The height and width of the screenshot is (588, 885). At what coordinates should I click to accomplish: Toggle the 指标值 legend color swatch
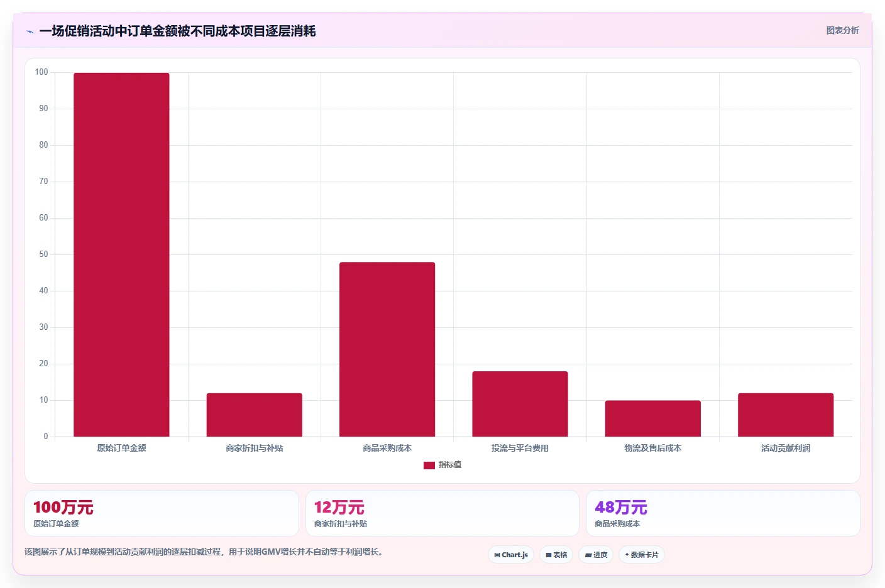click(x=429, y=465)
